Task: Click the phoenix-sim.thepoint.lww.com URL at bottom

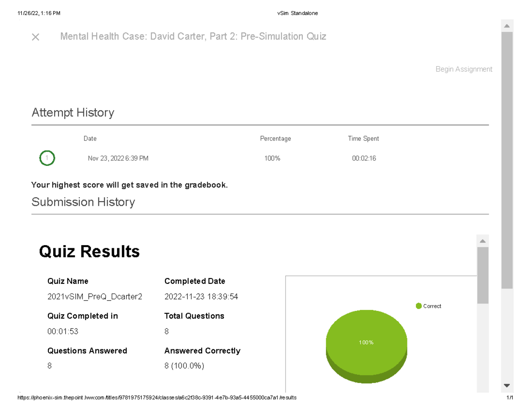Action: 157,398
